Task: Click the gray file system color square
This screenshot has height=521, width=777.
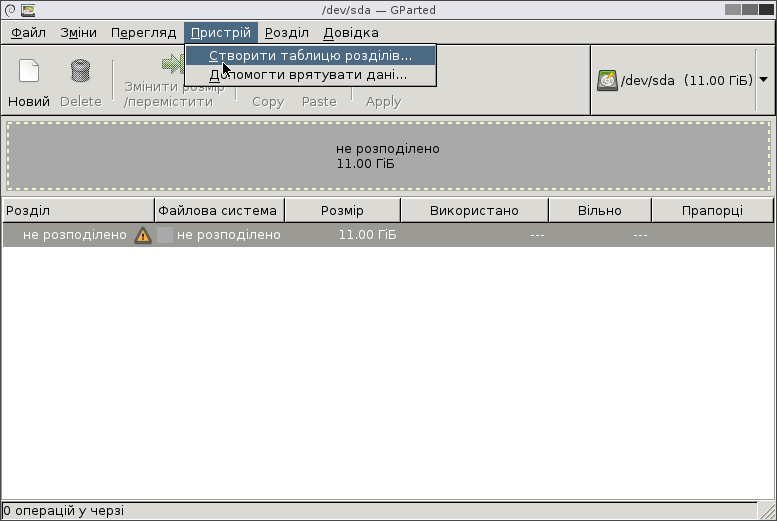Action: 165,235
